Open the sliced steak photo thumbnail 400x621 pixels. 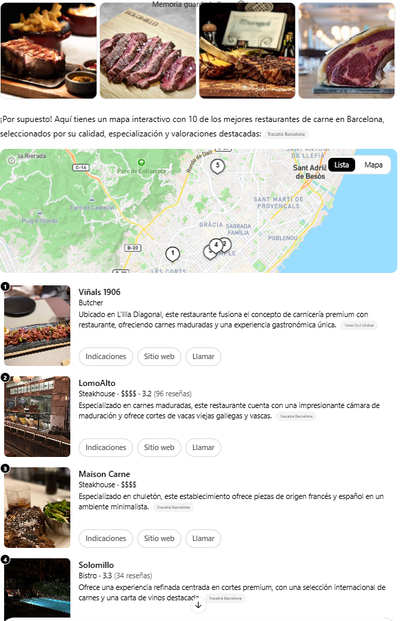pyautogui.click(x=148, y=51)
